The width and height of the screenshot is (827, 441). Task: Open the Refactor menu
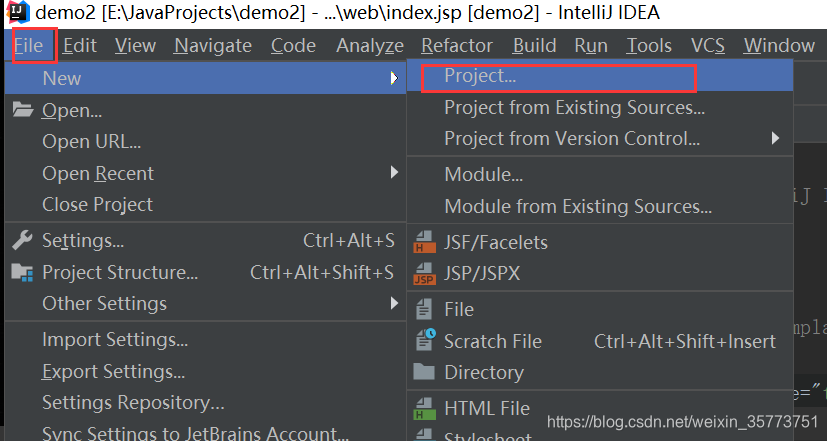pos(457,46)
